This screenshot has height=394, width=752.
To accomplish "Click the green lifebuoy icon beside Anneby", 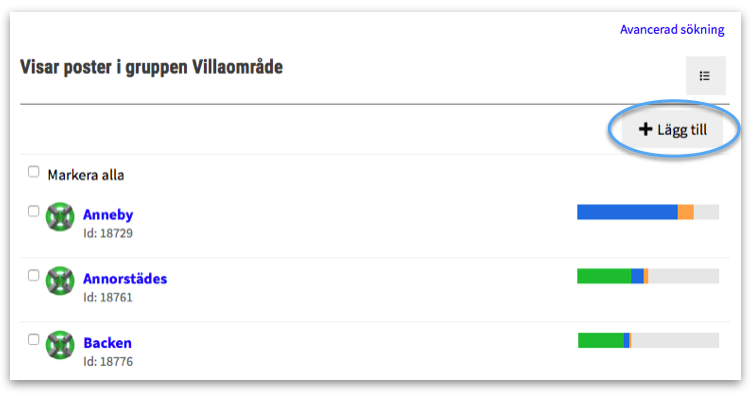I will pyautogui.click(x=60, y=217).
